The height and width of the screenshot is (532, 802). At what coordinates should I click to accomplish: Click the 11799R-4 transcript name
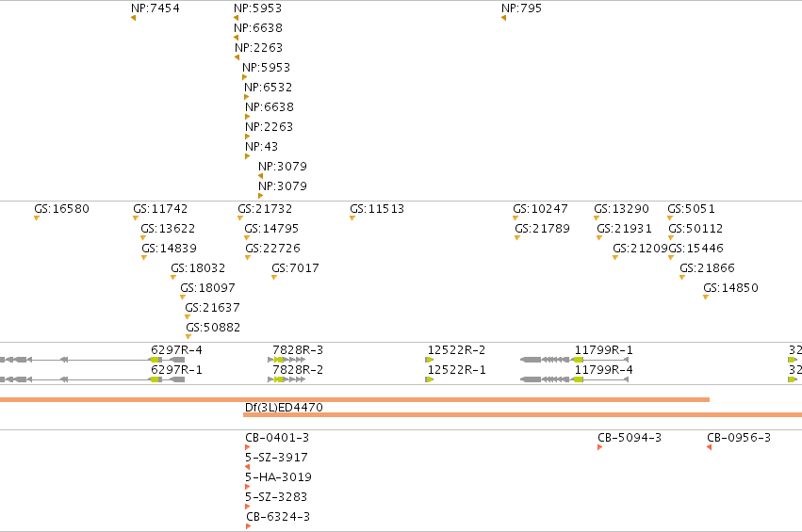tap(603, 369)
